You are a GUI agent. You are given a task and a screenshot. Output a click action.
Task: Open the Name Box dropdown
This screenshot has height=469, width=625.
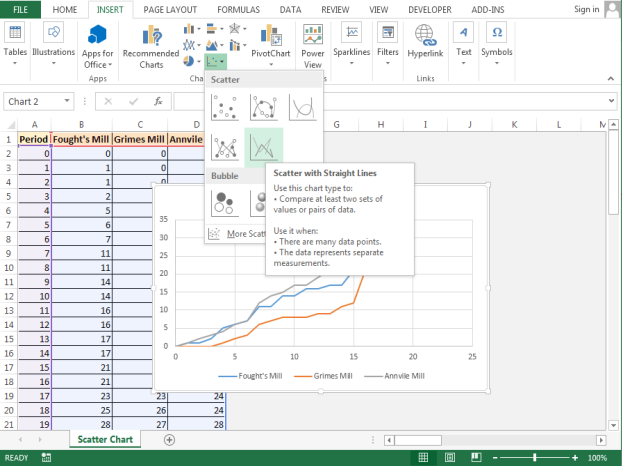click(67, 101)
